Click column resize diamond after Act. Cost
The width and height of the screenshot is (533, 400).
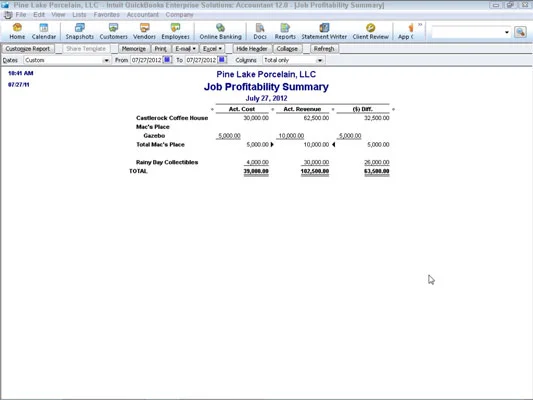[272, 109]
